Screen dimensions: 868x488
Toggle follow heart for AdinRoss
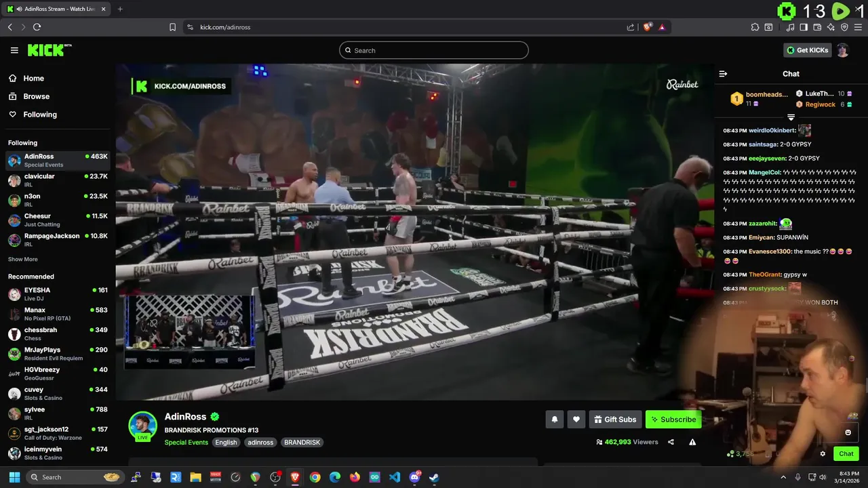point(576,420)
